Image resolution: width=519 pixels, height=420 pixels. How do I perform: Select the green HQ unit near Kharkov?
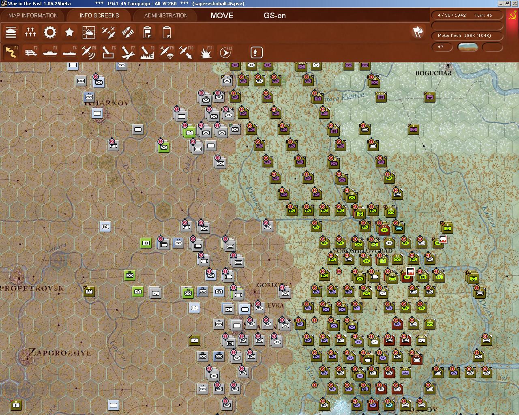[x=189, y=132]
